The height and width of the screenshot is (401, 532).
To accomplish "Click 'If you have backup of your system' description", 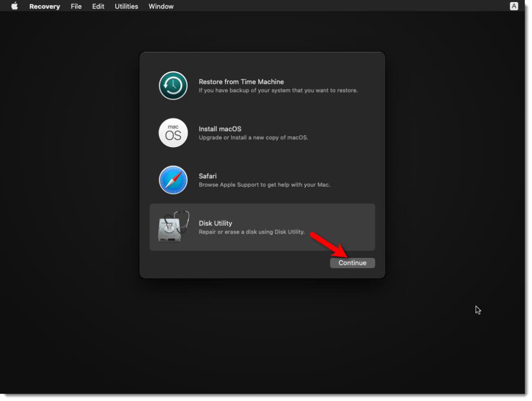I will click(278, 90).
